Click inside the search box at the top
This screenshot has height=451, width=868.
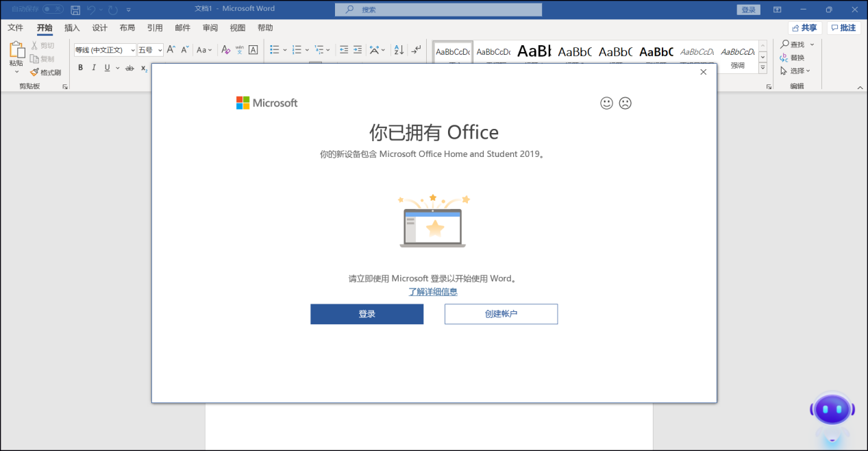(x=438, y=10)
